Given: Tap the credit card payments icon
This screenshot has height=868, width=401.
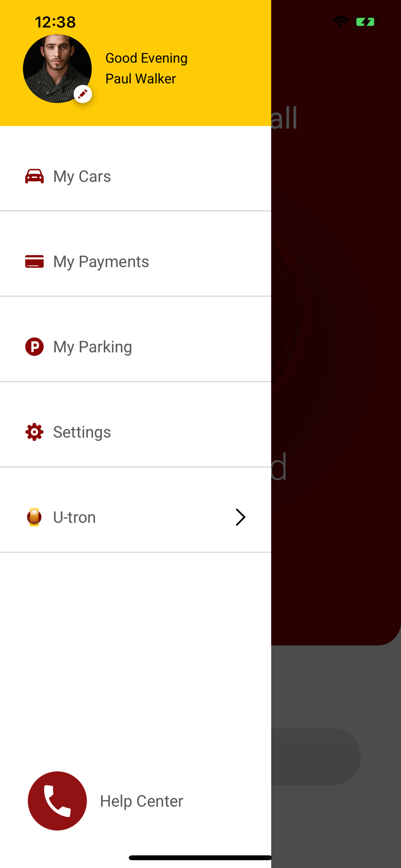Looking at the screenshot, I should [x=34, y=262].
